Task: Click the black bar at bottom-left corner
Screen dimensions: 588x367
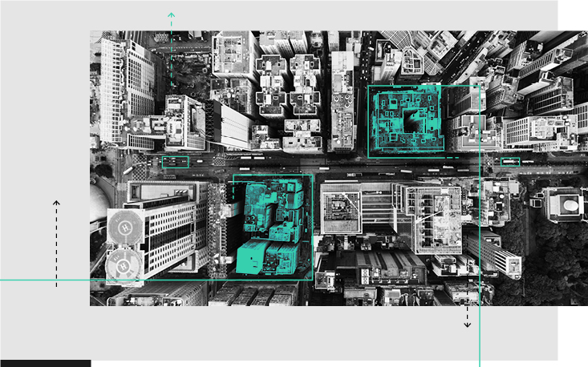Action: (x=45, y=363)
